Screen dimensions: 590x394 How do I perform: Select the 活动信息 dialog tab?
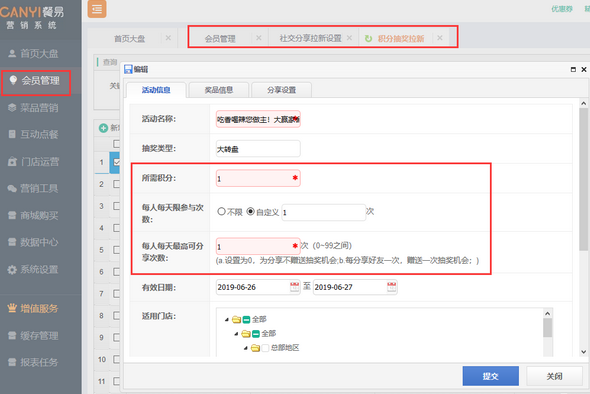156,90
